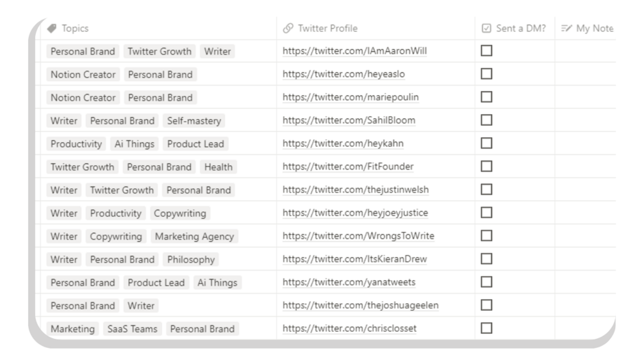Toggle the DM checkbox for chrisclosset
The height and width of the screenshot is (362, 644).
(x=486, y=329)
